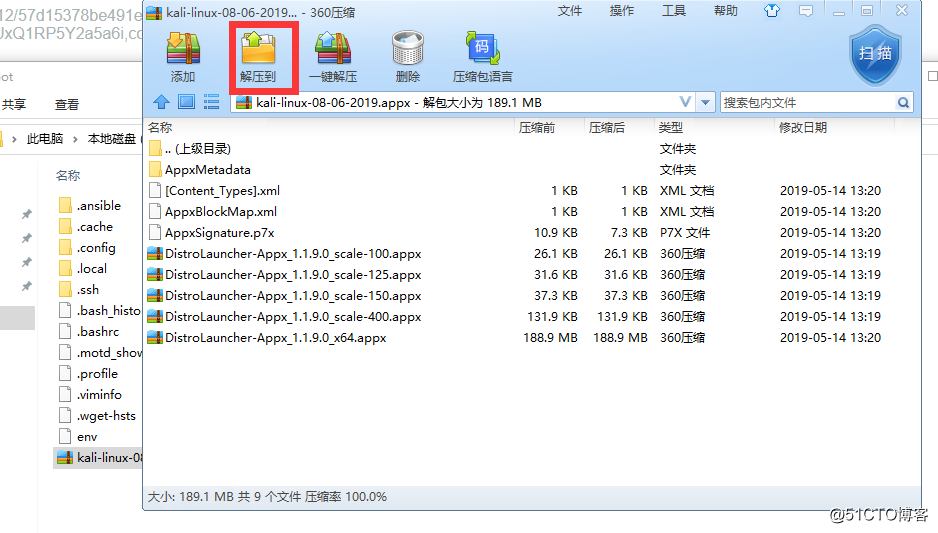Click the 搜索包内文件 search input field
938x533 pixels.
(808, 102)
